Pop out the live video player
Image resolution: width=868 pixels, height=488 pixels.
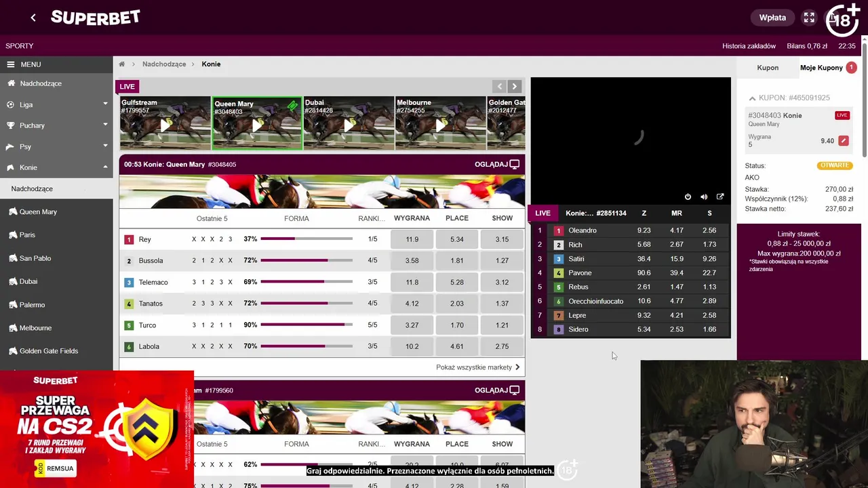[x=720, y=197]
